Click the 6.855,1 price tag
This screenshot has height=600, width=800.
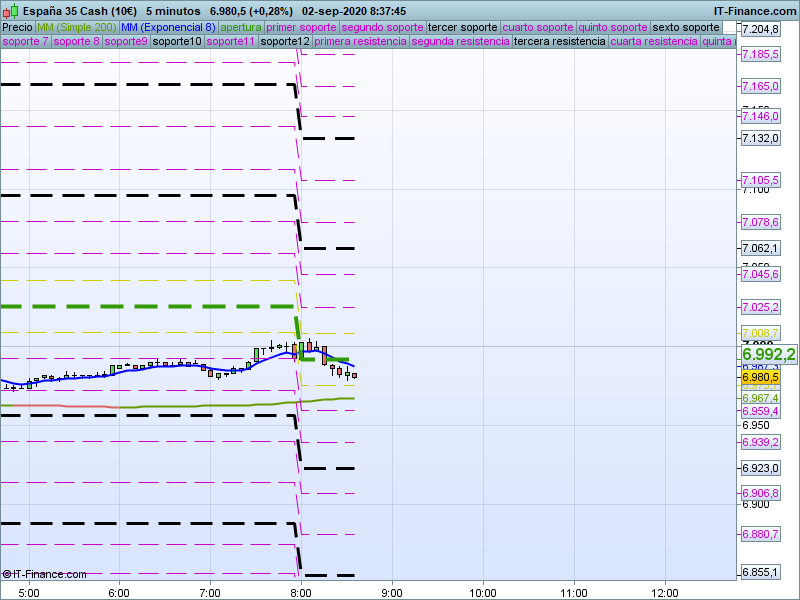tap(760, 572)
